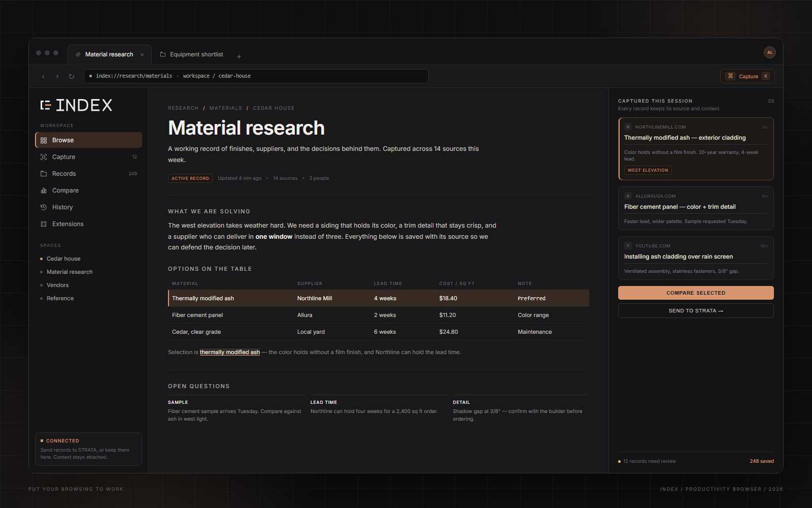
Task: Click the Allurausa.com source favicon
Action: 628,196
